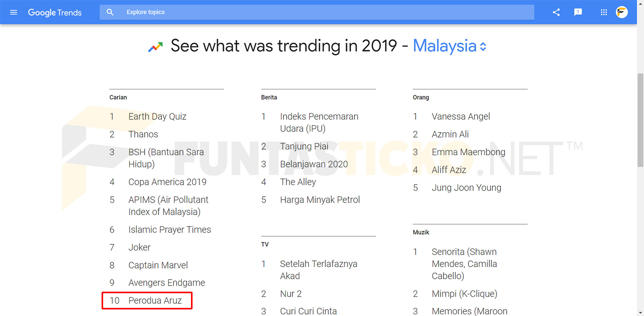Viewport: 644px width, 316px height.
Task: Select BSH (Bantuan Sara Hidup) entry
Action: [166, 158]
